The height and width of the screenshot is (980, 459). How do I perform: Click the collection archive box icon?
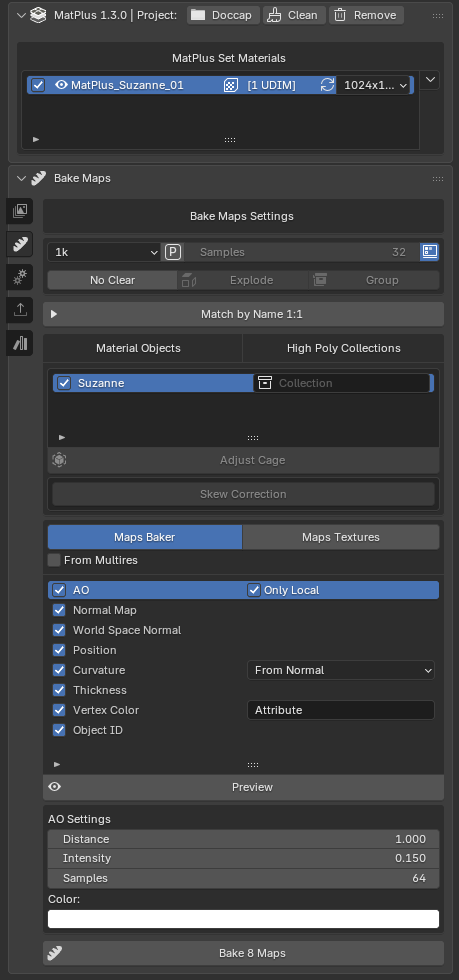pos(265,383)
